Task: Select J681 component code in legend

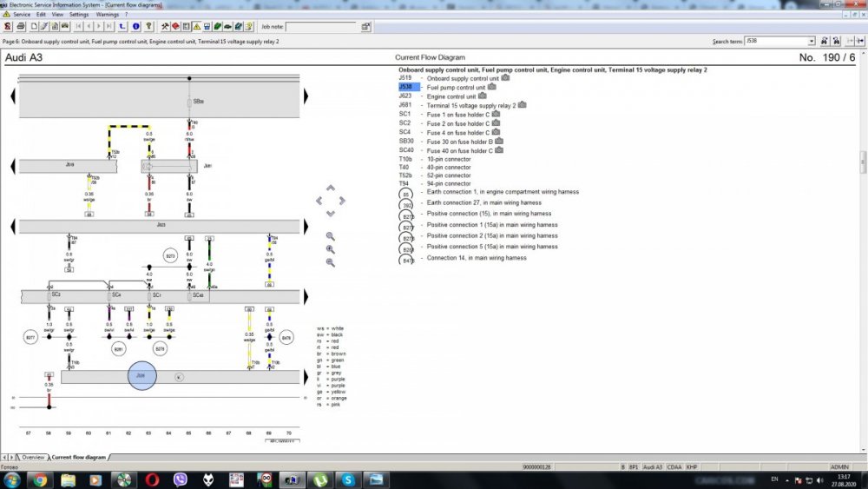Action: 405,105
